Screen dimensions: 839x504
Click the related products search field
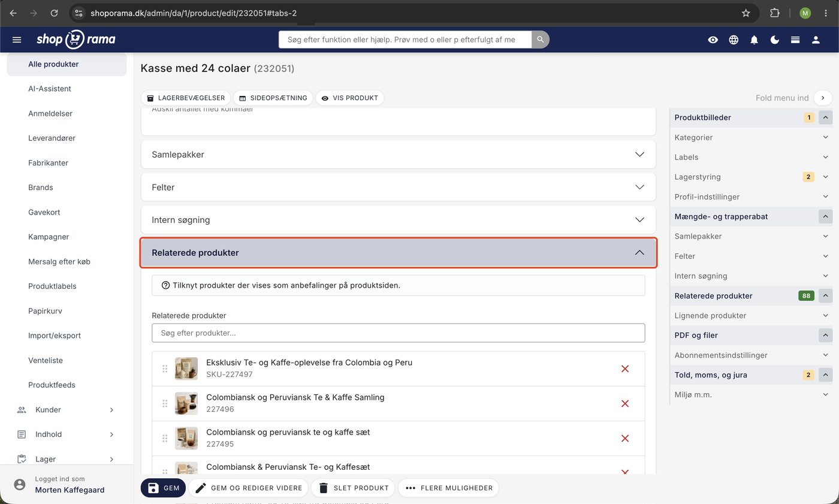(399, 333)
